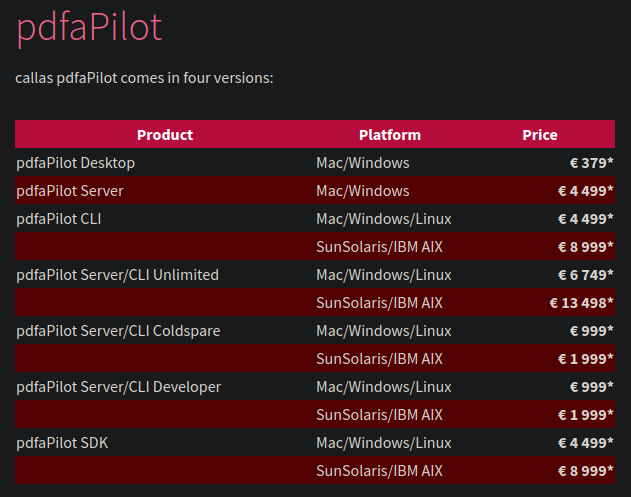This screenshot has width=631, height=497.
Task: Click pdfaPilot Server/CLI Coldspare entry
Action: [x=118, y=331]
